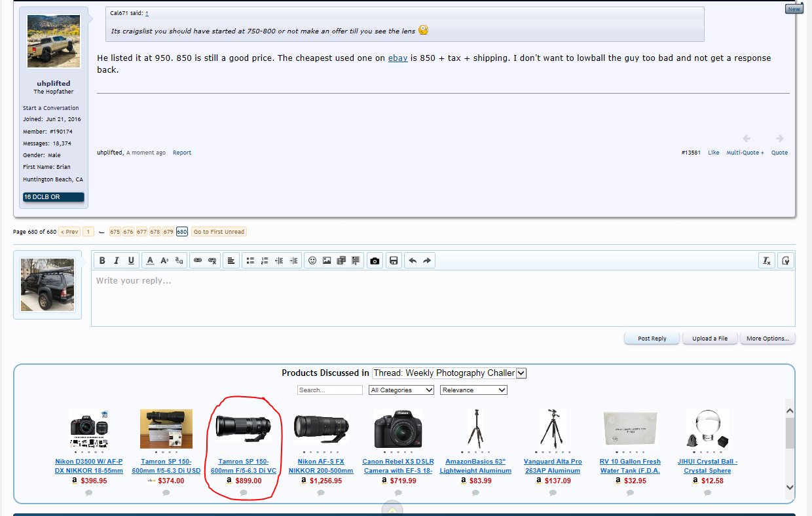Image resolution: width=812 pixels, height=516 pixels.
Task: Go to page 679
Action: 168,232
